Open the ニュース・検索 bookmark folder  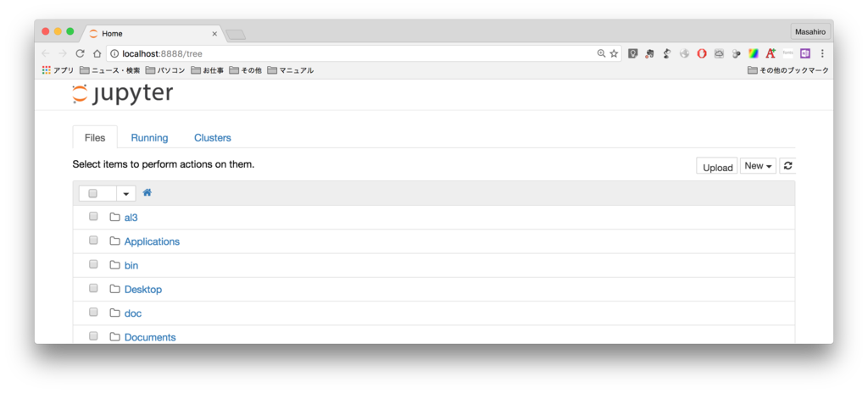point(109,70)
